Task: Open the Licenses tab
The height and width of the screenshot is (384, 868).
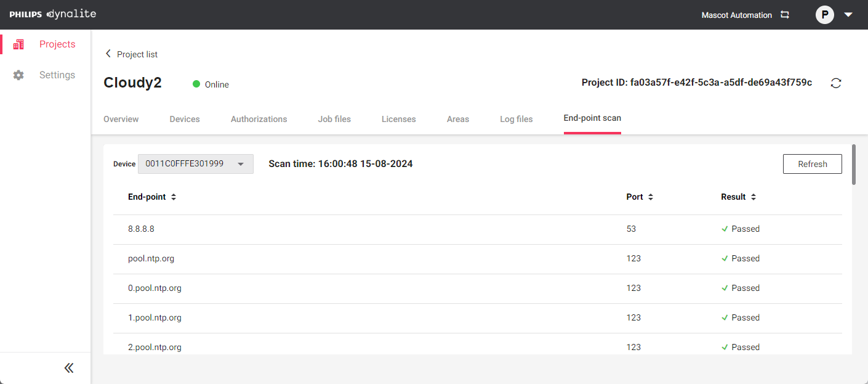Action: (398, 119)
